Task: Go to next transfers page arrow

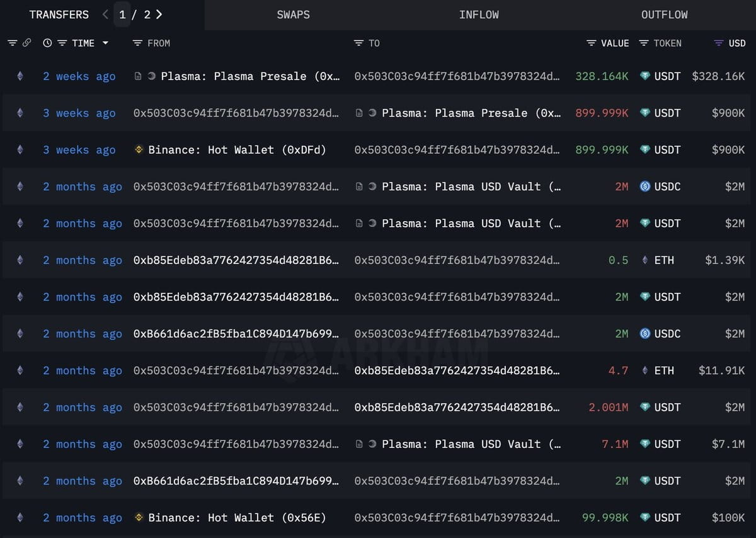Action: click(159, 14)
